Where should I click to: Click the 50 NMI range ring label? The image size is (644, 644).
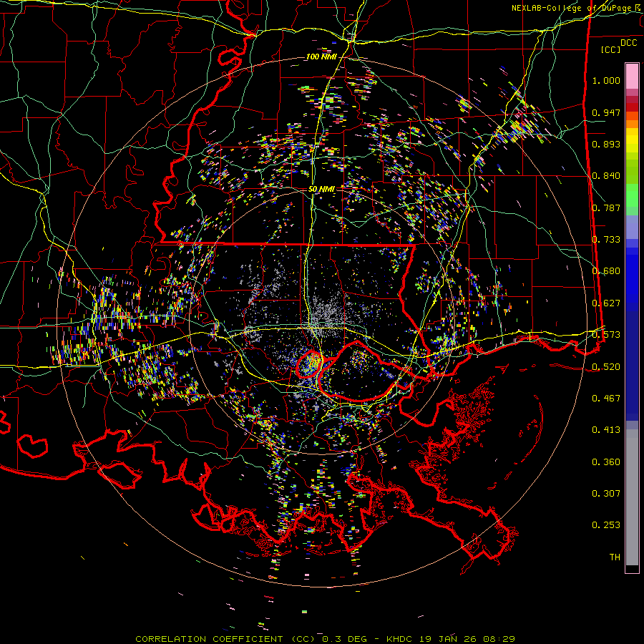click(x=321, y=190)
